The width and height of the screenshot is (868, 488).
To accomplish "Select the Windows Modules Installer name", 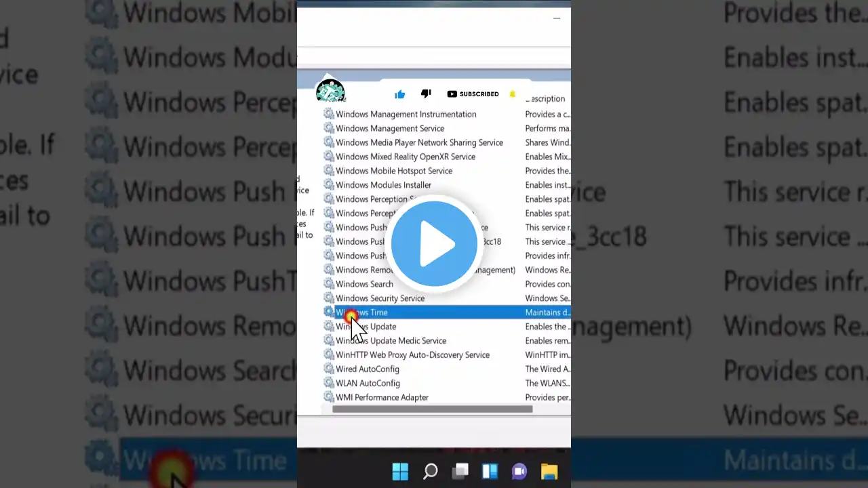I will coord(383,185).
